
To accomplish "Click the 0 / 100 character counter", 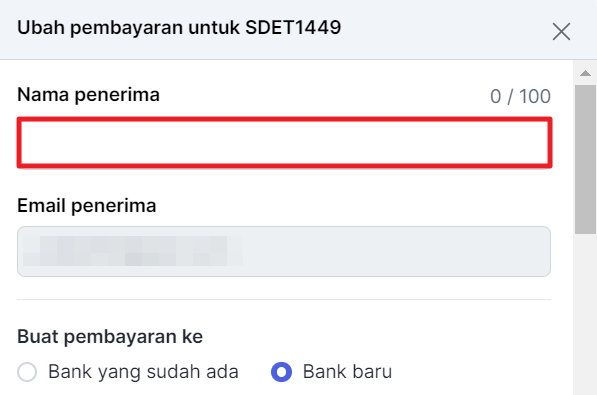I will click(520, 96).
